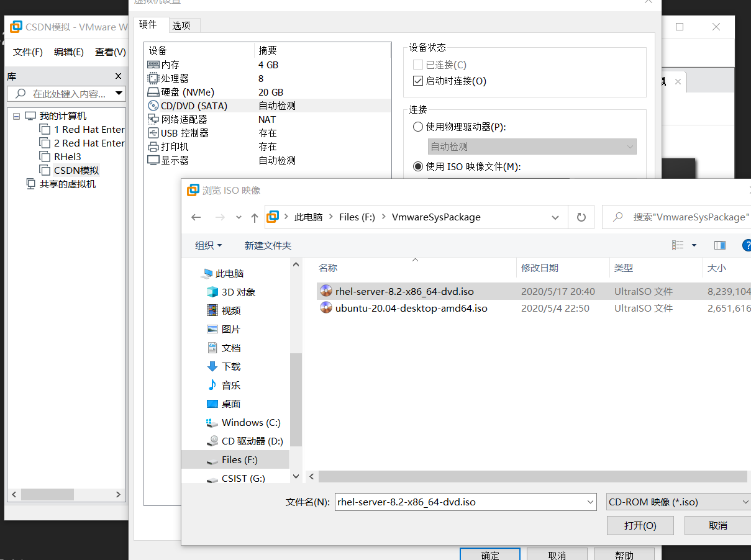
Task: Select 处理器 device row
Action: [268, 78]
